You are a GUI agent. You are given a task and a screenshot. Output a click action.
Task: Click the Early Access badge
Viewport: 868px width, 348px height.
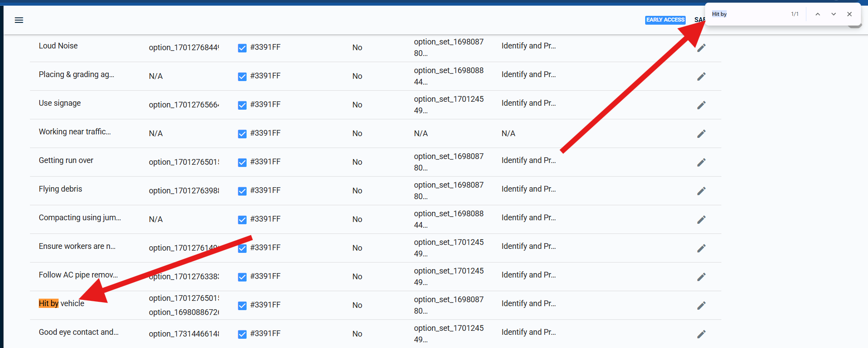pyautogui.click(x=665, y=20)
